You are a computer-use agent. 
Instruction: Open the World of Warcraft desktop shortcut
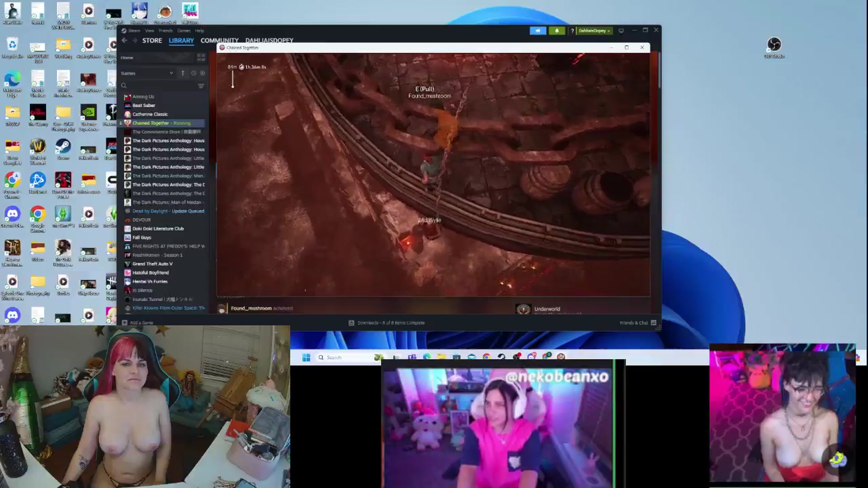coord(38,152)
